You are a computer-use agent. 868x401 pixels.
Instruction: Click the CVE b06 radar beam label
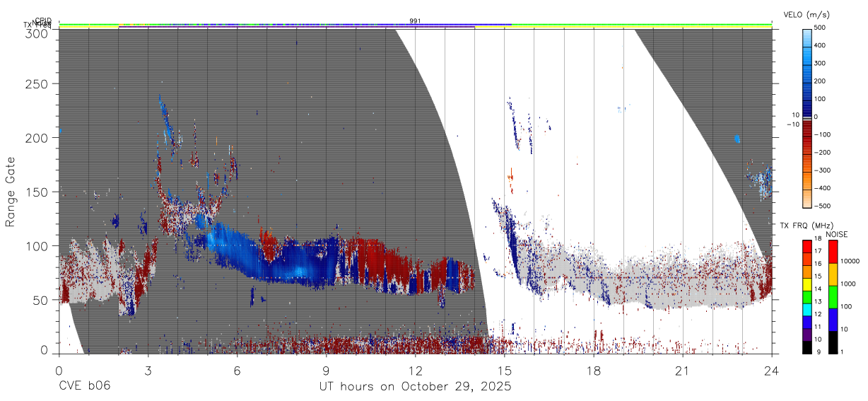(x=84, y=387)
